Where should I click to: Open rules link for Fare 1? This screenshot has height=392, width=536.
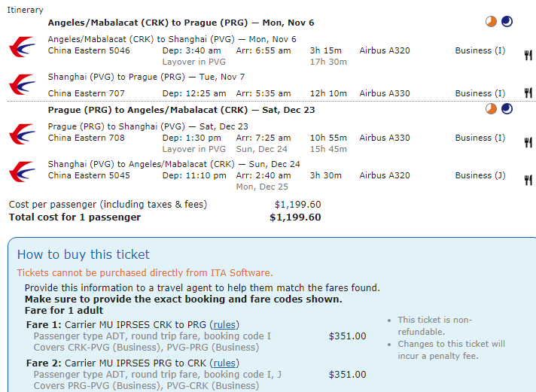pyautogui.click(x=224, y=324)
